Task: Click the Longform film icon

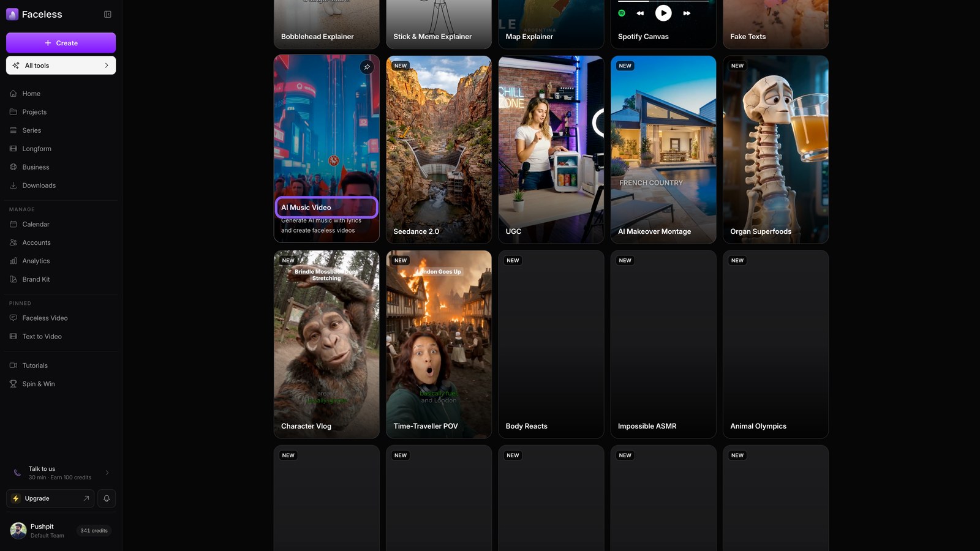Action: 13,149
